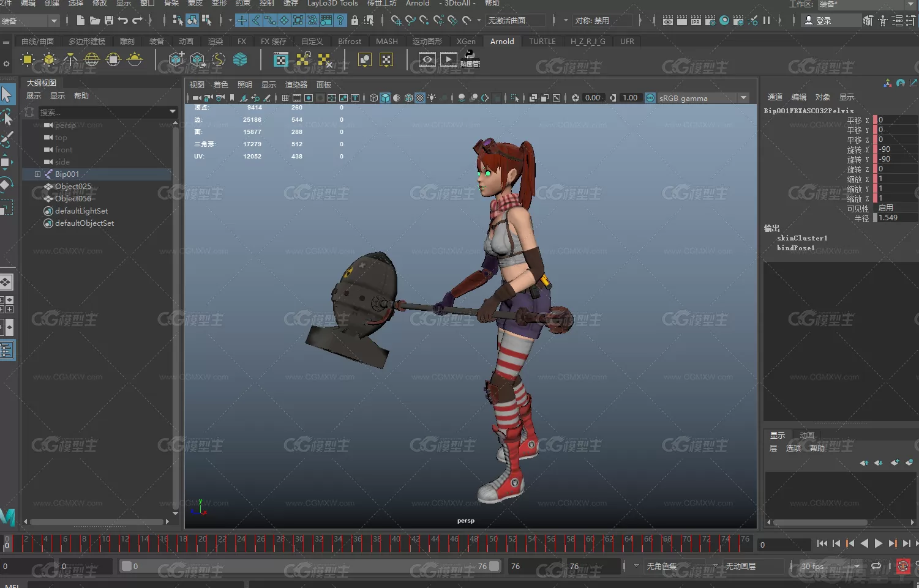
Task: Toggle viewport smooth shade all cube icon
Action: tap(385, 98)
